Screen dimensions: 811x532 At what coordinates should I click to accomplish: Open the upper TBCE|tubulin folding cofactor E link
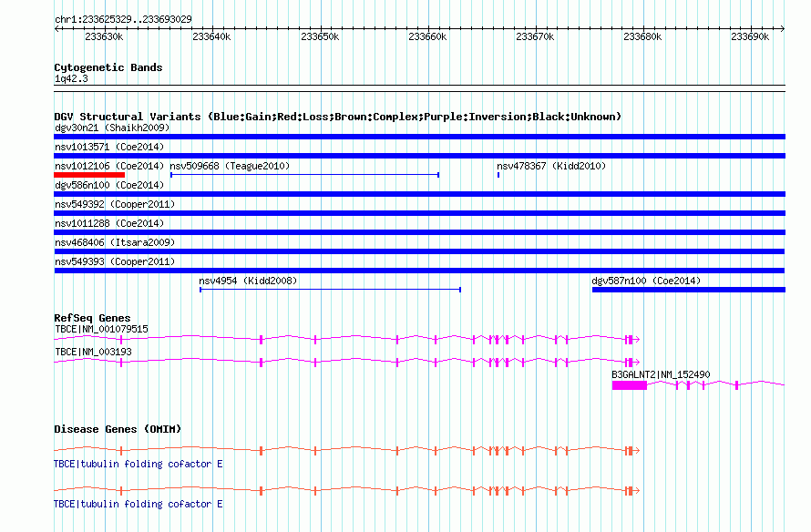click(139, 464)
